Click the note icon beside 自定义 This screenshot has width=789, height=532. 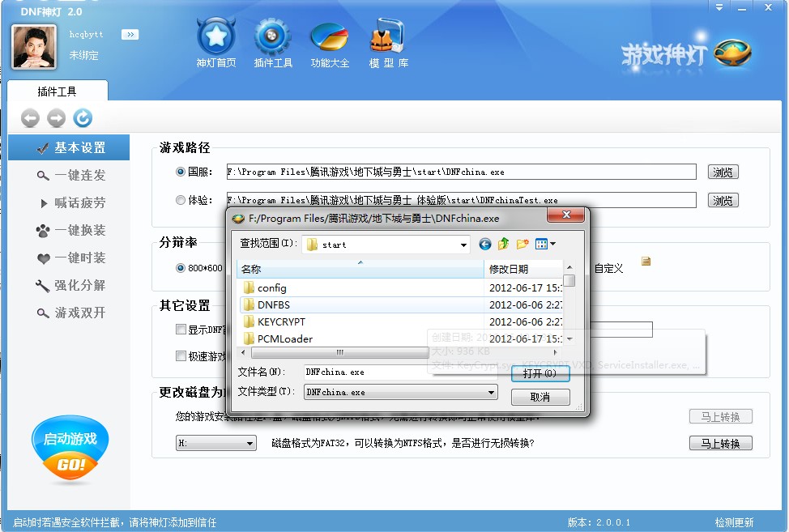tap(646, 261)
